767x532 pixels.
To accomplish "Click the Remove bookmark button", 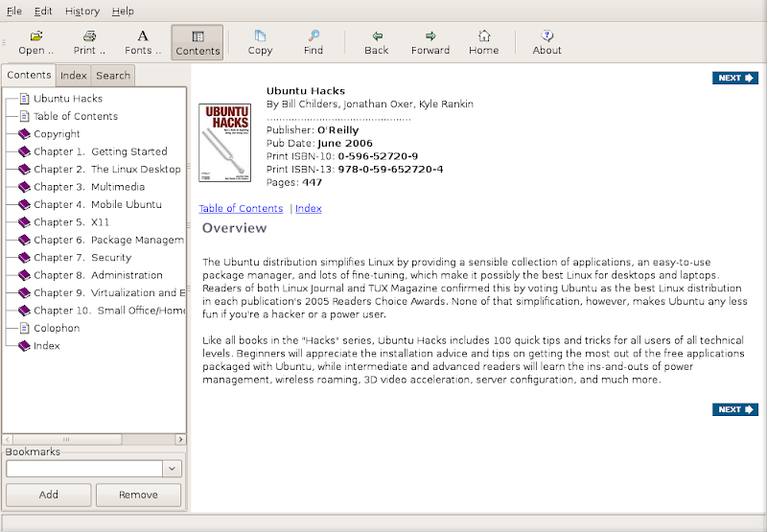I will pos(138,495).
